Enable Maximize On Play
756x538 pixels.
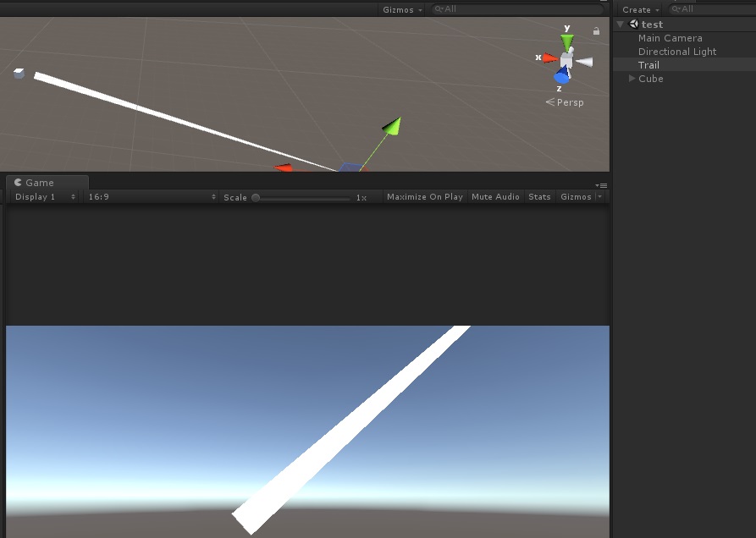(424, 196)
